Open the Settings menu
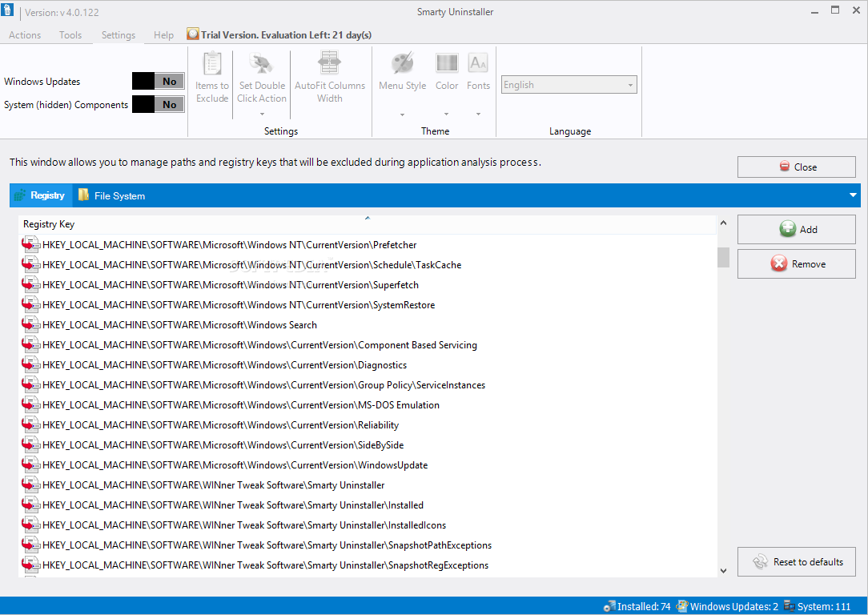 (119, 35)
